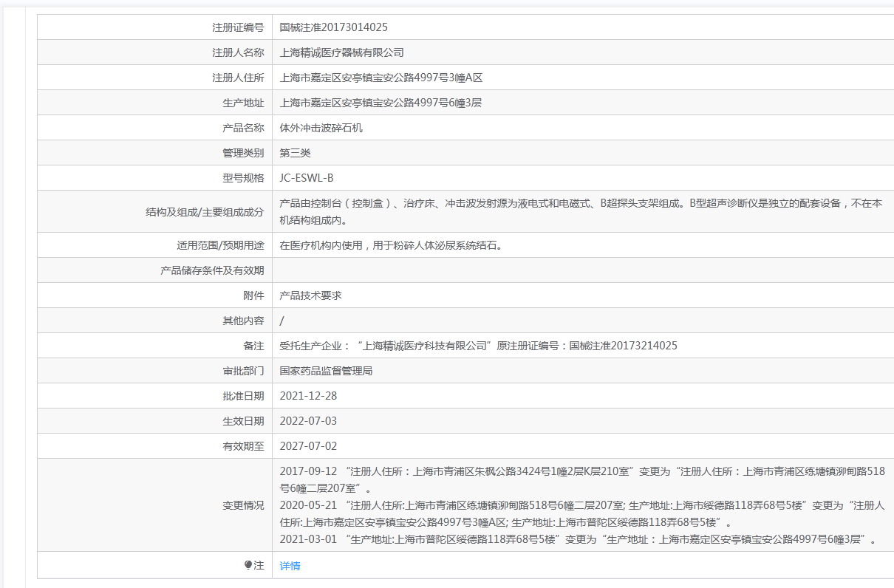Open the 详情 link
Image resolution: width=894 pixels, height=588 pixels.
290,566
